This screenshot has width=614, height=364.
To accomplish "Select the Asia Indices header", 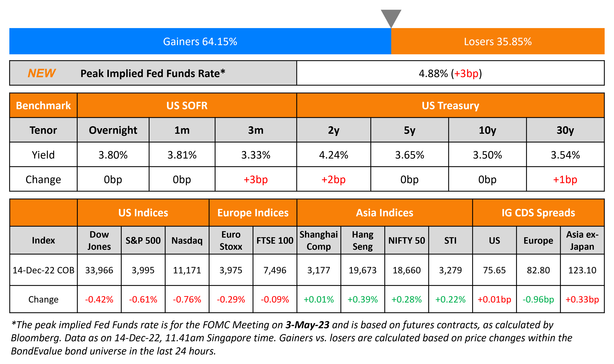I will [384, 213].
